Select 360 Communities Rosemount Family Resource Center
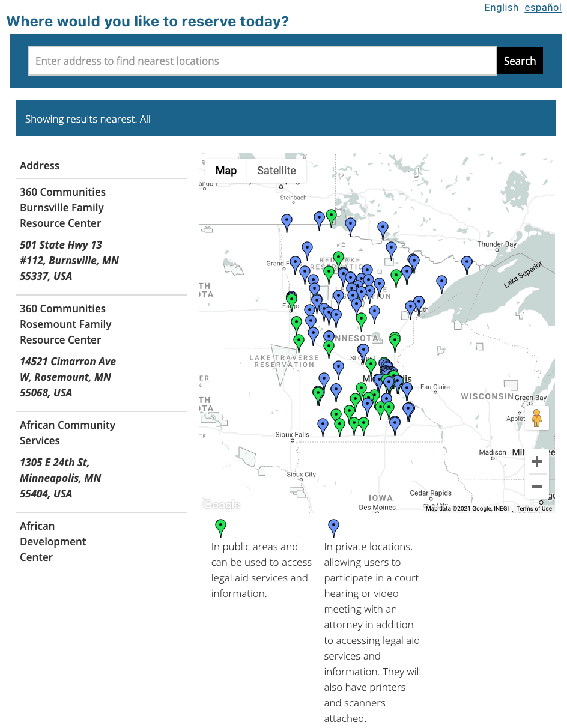This screenshot has width=567, height=728. pos(65,324)
